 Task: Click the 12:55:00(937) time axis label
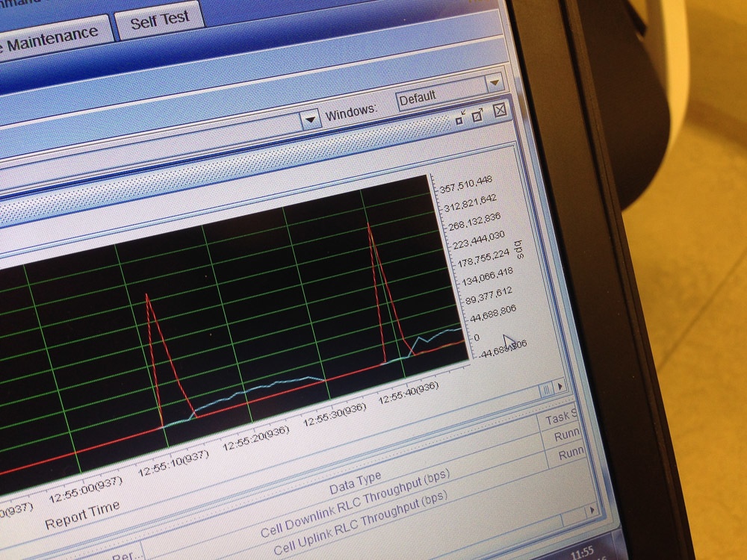coord(86,491)
